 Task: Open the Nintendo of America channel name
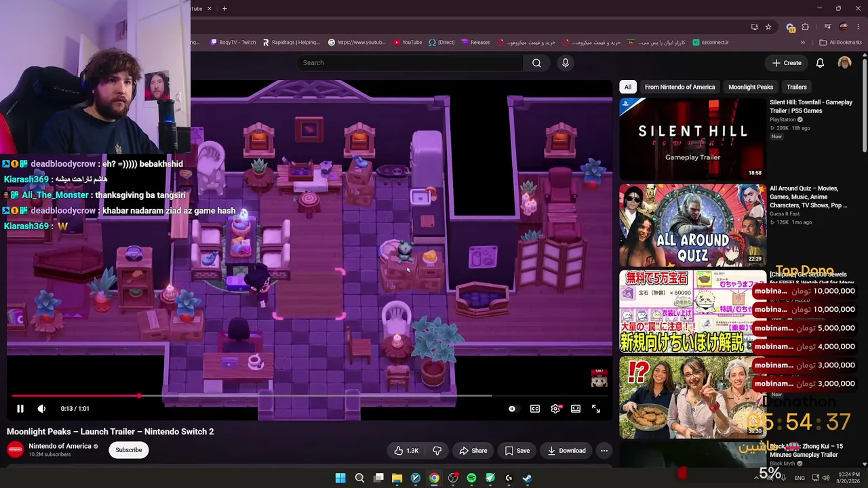coord(60,446)
